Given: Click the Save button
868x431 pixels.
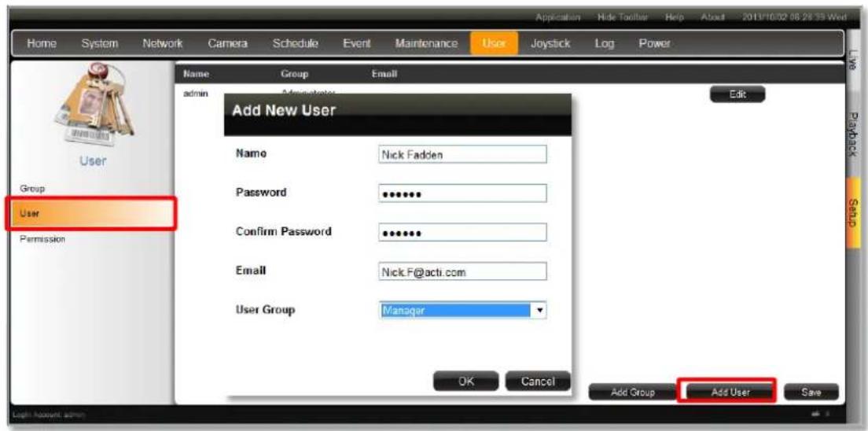Looking at the screenshot, I should [x=811, y=392].
